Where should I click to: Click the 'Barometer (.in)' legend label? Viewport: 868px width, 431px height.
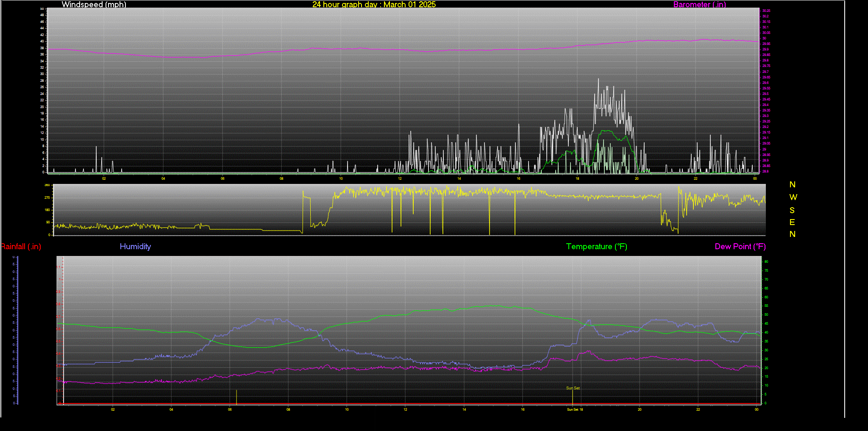699,4
